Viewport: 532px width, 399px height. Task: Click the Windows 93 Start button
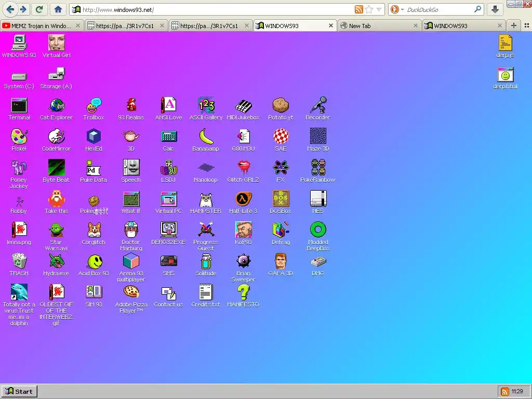19,391
